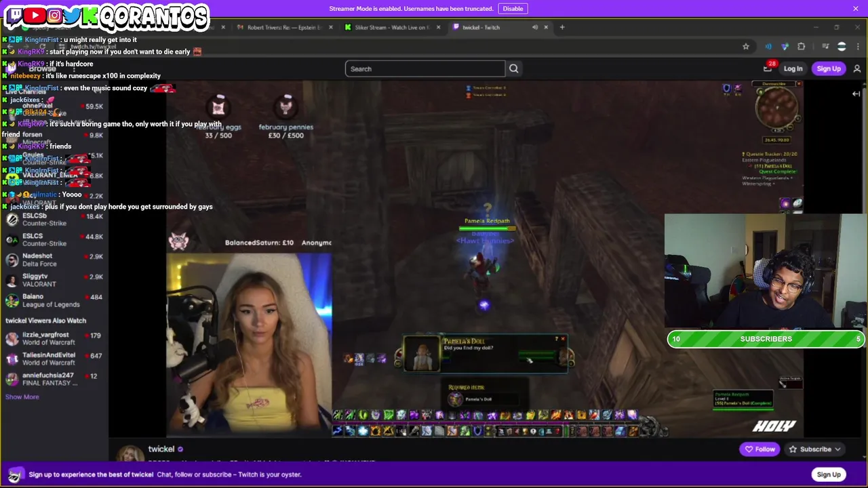
Task: Disable Streamer Mode in the banner
Action: [513, 8]
